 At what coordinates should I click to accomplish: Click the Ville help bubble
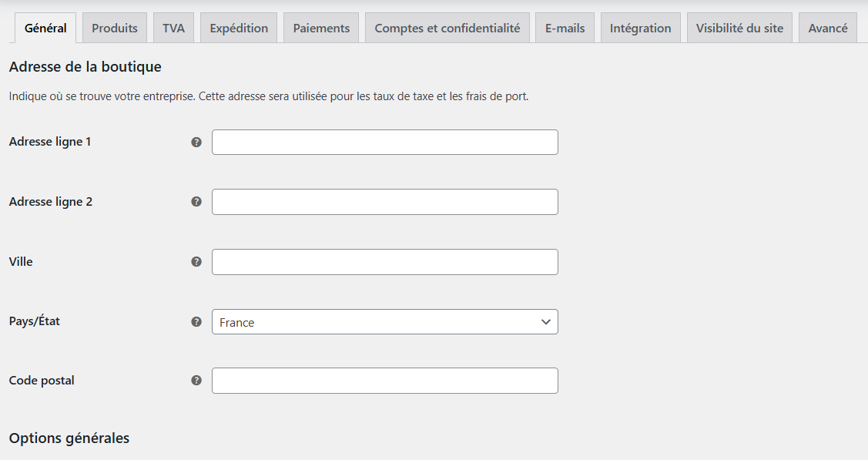click(197, 262)
